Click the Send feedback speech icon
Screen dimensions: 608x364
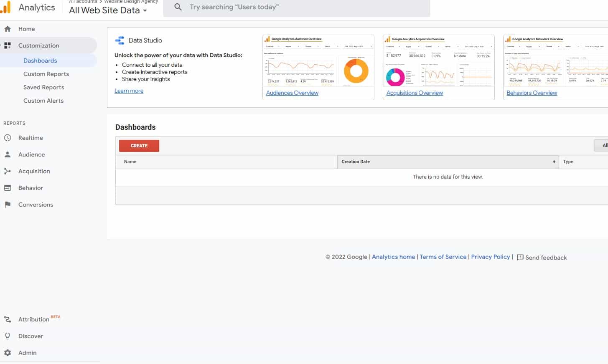click(x=520, y=258)
